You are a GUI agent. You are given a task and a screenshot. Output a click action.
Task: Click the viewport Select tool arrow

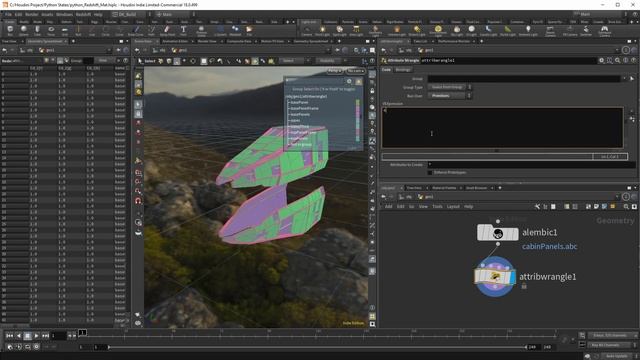(x=140, y=61)
